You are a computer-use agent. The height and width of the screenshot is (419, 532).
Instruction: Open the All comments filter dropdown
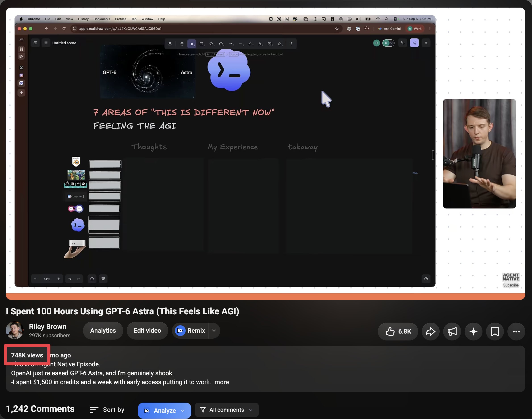coord(227,410)
